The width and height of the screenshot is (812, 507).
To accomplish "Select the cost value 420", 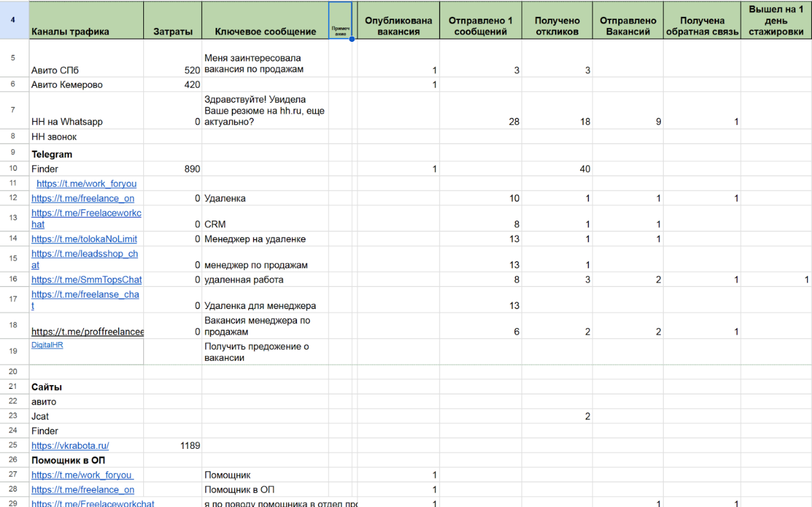I will 173,84.
